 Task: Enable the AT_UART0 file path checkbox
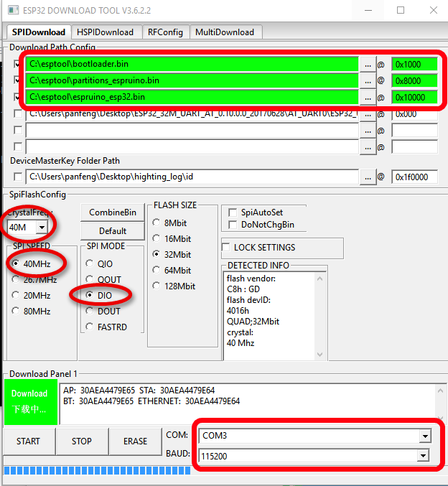click(18, 113)
